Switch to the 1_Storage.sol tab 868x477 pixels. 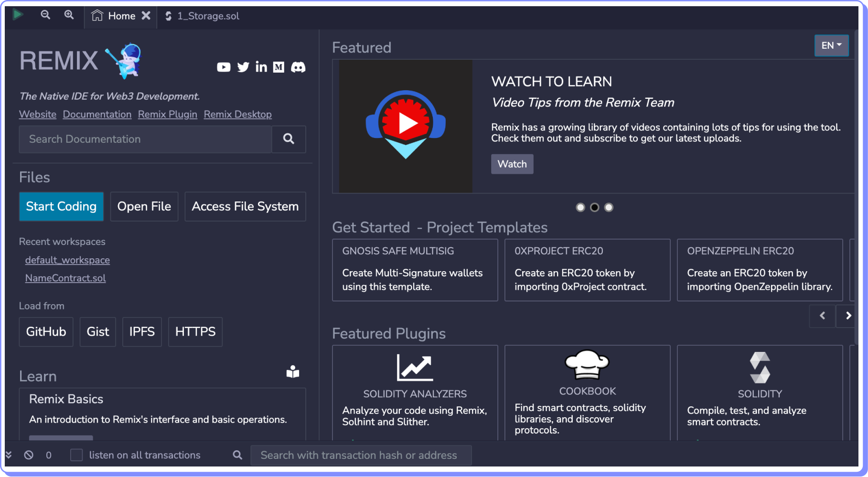point(202,16)
